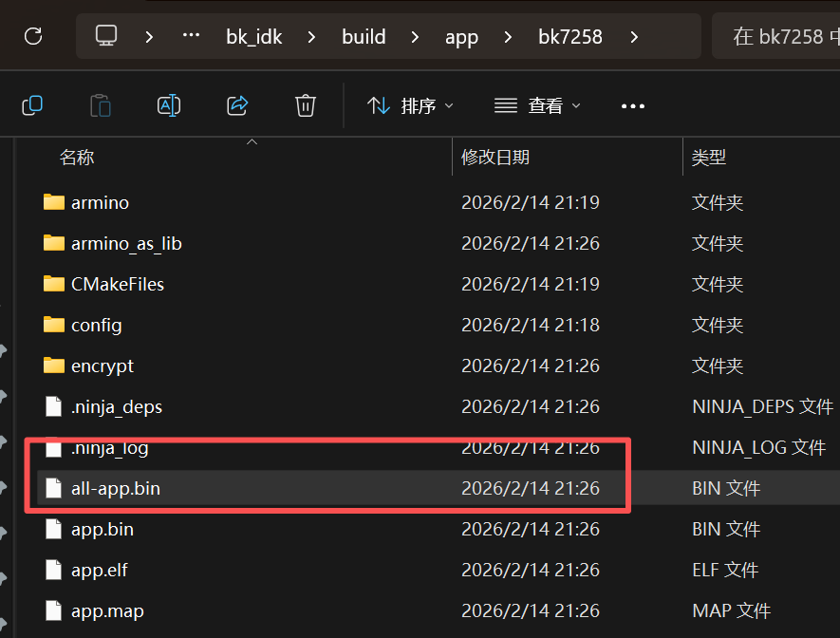840x638 pixels.
Task: Navigate to the bk_idk breadcrumb folder
Action: pos(254,37)
